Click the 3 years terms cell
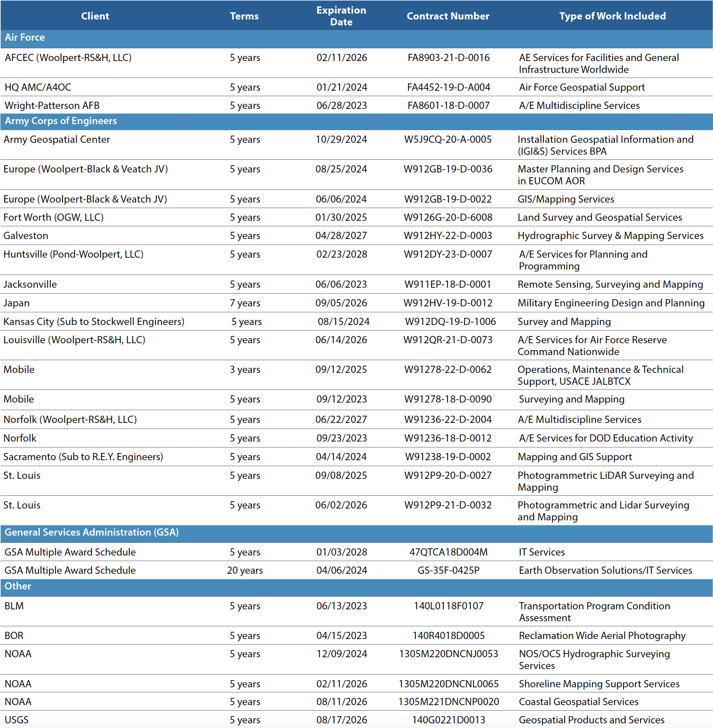The image size is (713, 728). click(245, 370)
